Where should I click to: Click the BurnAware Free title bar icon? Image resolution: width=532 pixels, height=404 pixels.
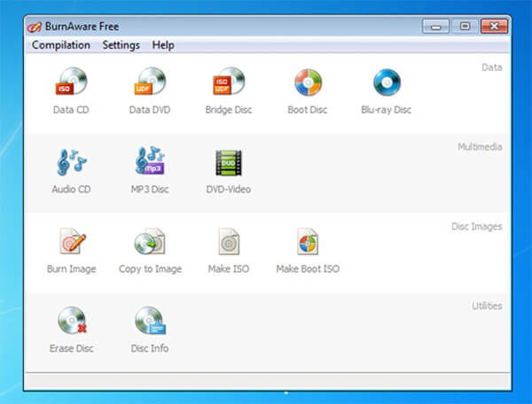tap(35, 27)
